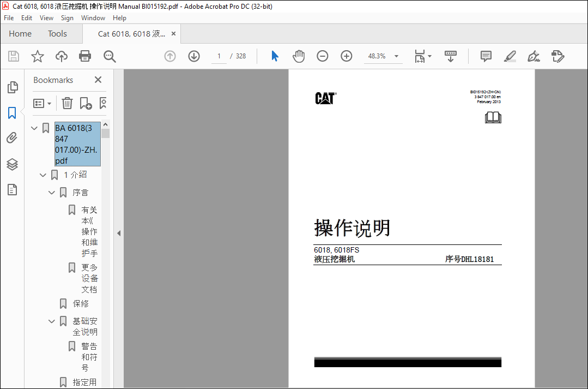Click the find current bookmark icon
Viewport: 588px width, 389px height.
click(x=103, y=103)
